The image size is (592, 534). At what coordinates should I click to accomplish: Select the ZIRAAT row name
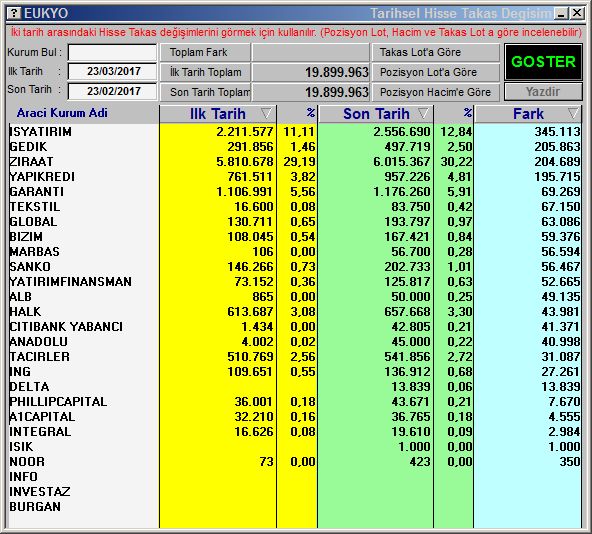31,162
